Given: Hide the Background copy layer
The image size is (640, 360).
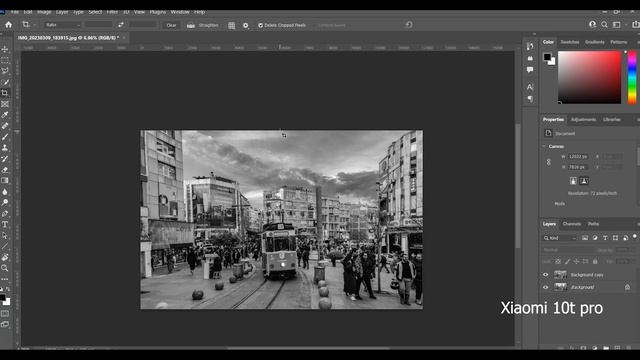Looking at the screenshot, I should (x=546, y=275).
